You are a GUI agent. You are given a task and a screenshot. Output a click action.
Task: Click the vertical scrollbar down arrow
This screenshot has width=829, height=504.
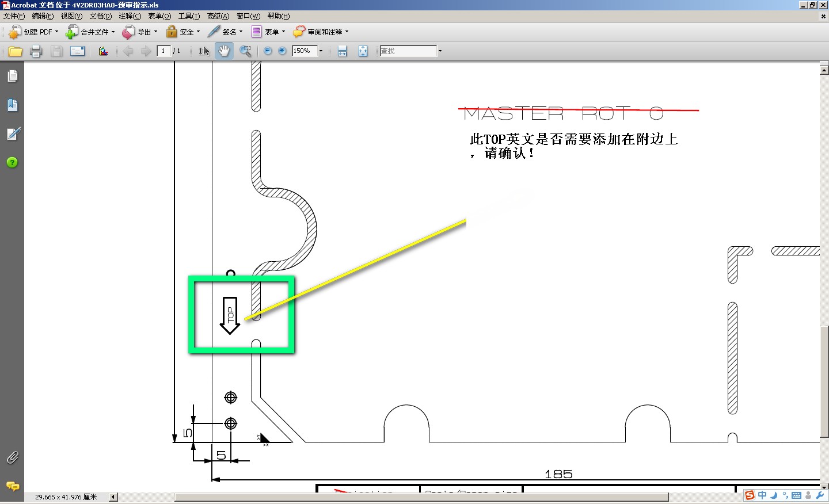coord(824,487)
